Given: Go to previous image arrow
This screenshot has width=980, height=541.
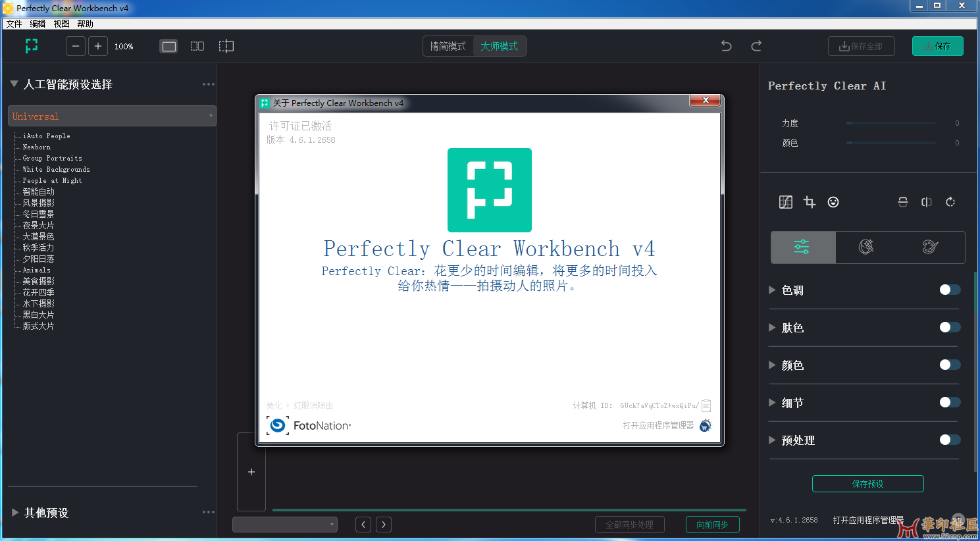Looking at the screenshot, I should [x=363, y=525].
